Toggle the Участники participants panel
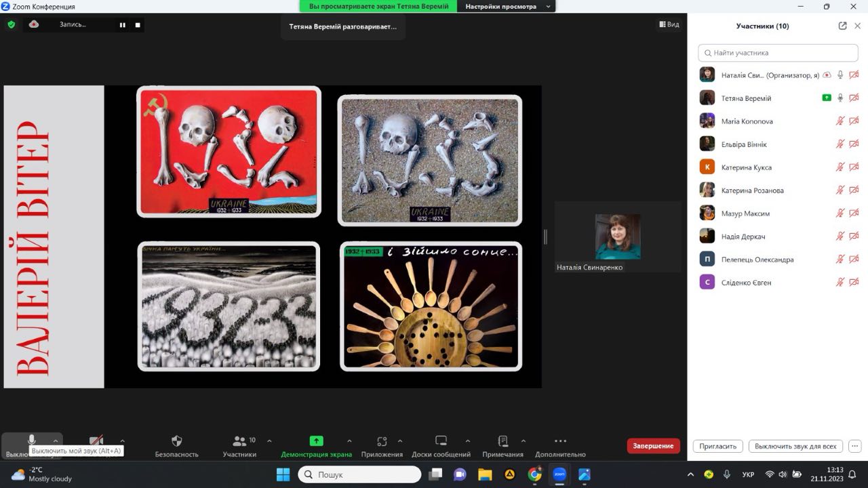 pyautogui.click(x=239, y=446)
